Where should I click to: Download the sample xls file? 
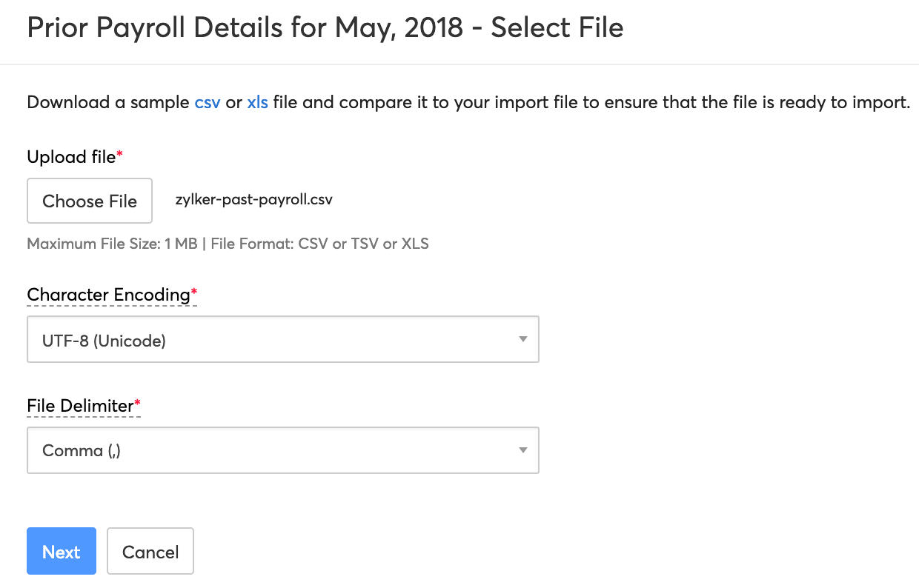(x=256, y=102)
